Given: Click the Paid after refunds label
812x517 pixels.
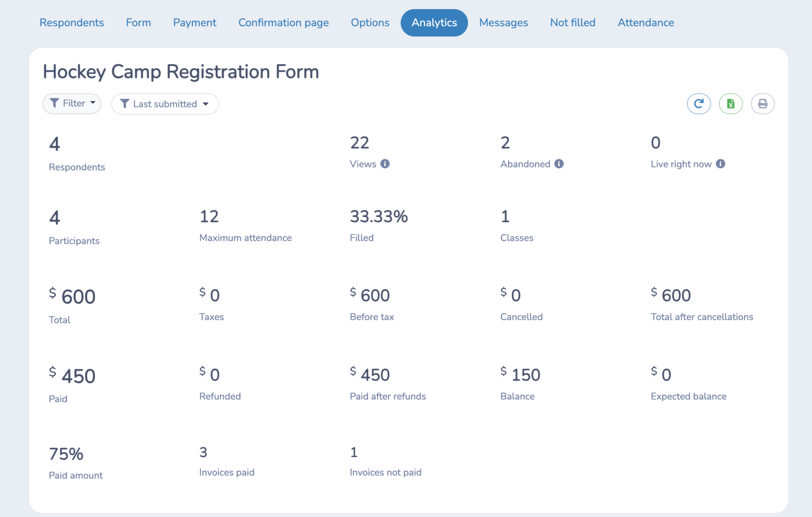Looking at the screenshot, I should pos(388,396).
